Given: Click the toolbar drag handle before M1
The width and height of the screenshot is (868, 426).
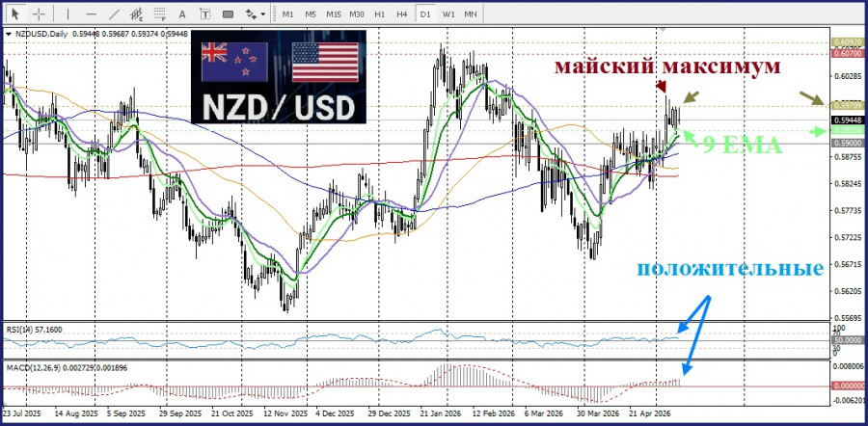Looking at the screenshot, I should [275, 13].
